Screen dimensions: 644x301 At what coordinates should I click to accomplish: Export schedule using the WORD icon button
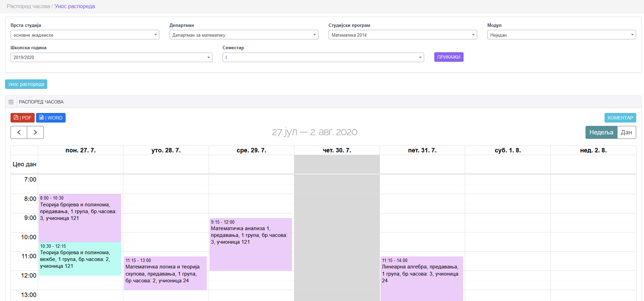[x=51, y=118]
